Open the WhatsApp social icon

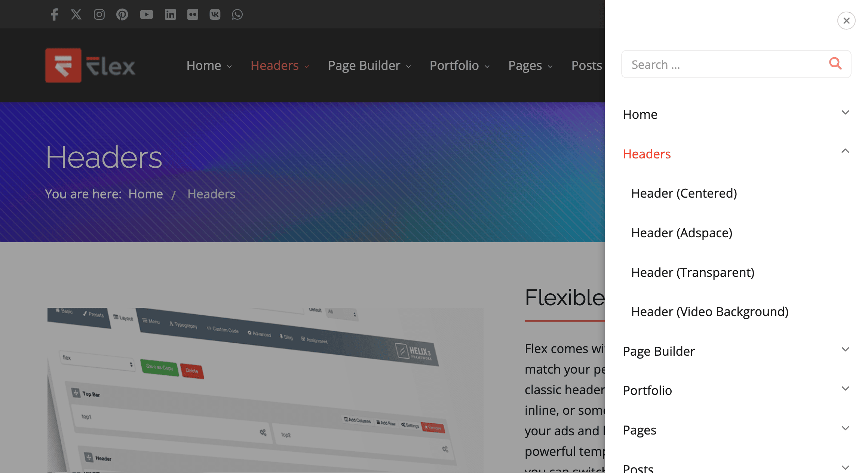[x=237, y=14]
